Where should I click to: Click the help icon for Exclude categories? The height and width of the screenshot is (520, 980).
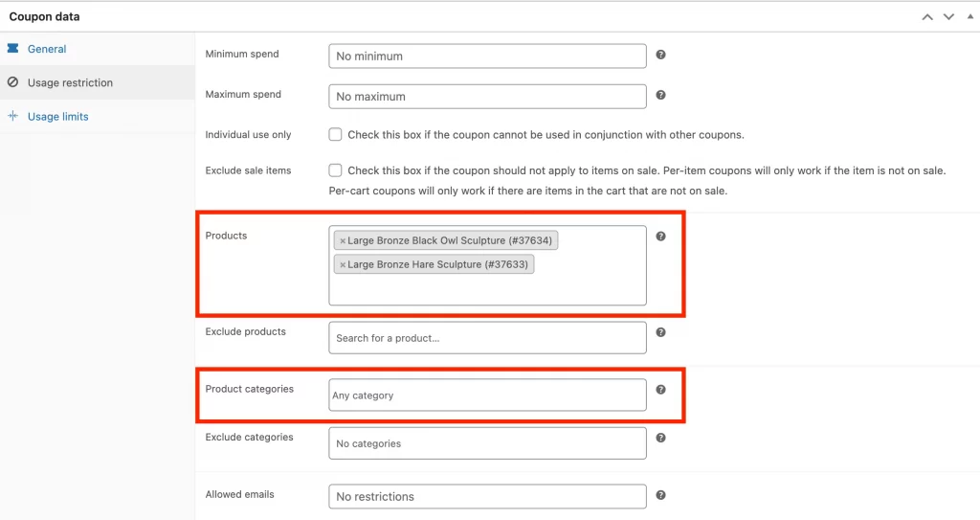[x=661, y=438]
